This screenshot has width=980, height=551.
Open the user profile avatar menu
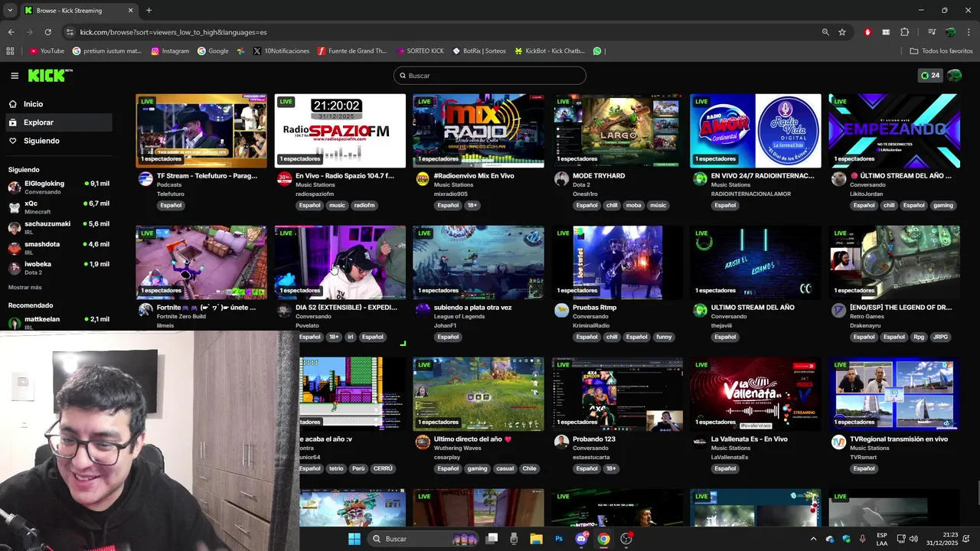(x=954, y=76)
